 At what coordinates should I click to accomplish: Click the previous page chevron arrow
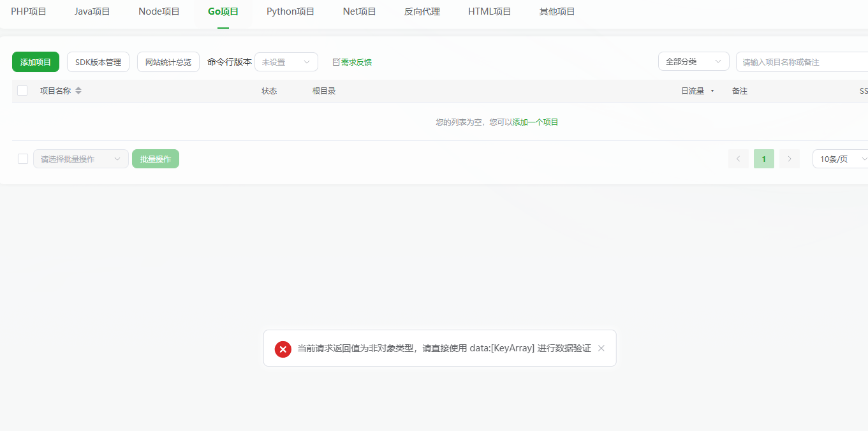pos(738,158)
